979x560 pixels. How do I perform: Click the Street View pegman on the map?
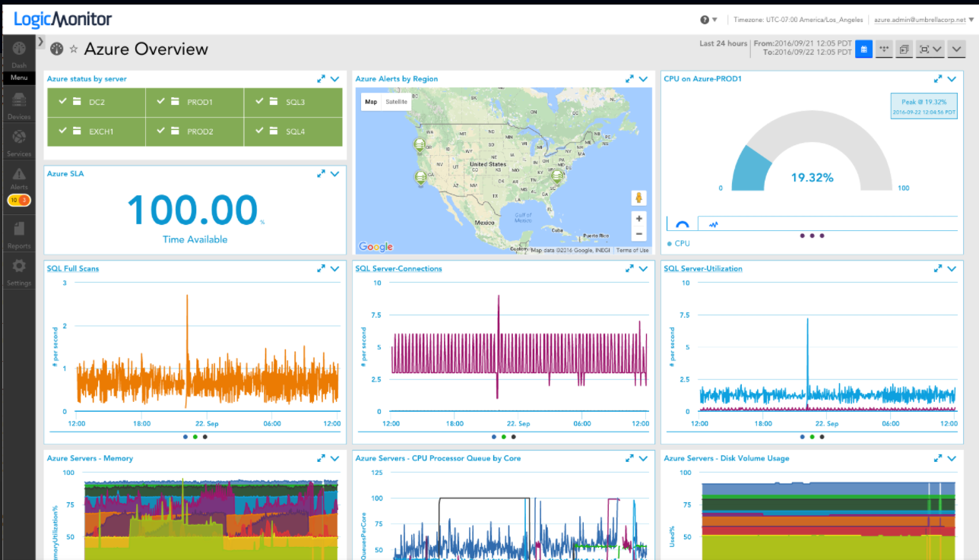[639, 198]
